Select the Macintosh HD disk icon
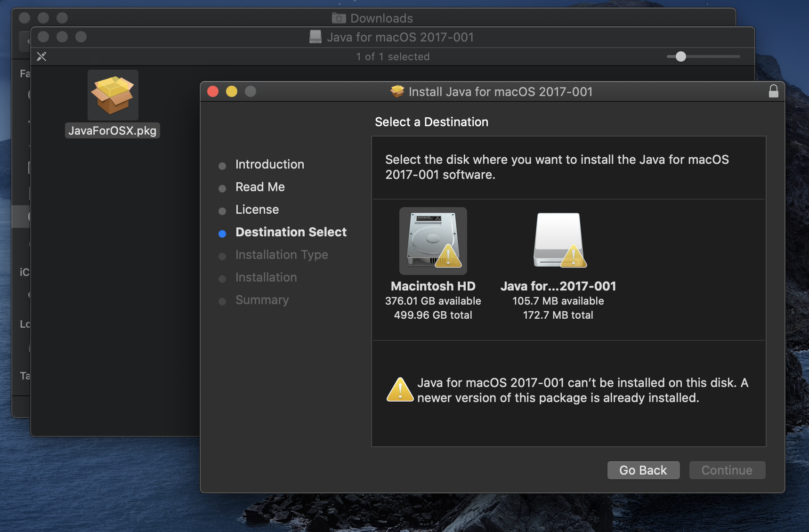 [x=433, y=241]
